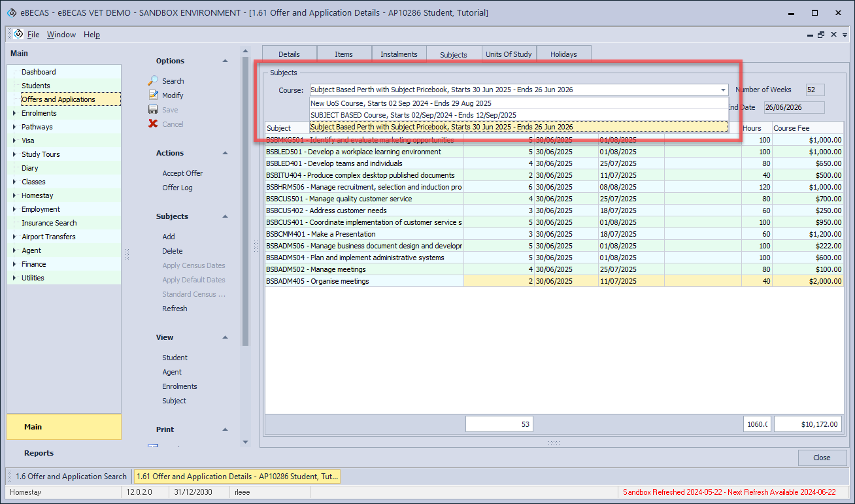Click the eBECAS logo icon in menu bar

tap(18, 34)
